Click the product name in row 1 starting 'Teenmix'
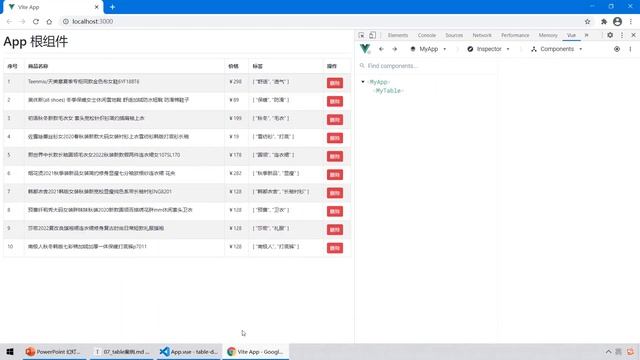640x360 pixels. [x=84, y=82]
